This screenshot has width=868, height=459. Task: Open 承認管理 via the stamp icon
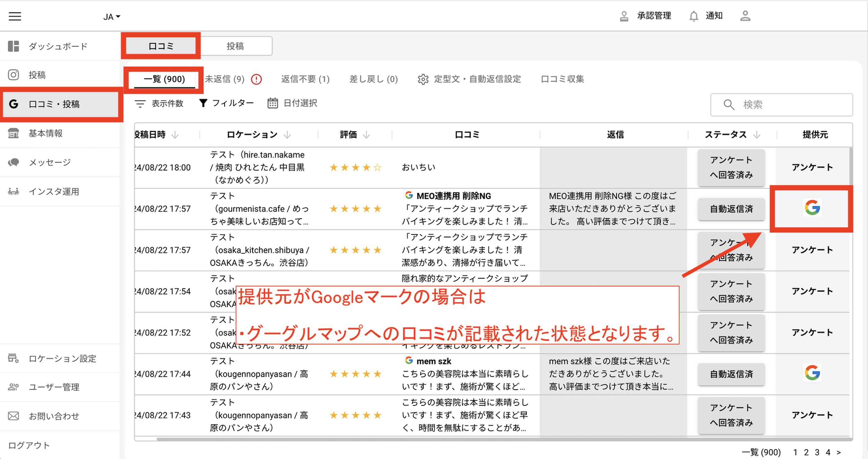click(625, 16)
